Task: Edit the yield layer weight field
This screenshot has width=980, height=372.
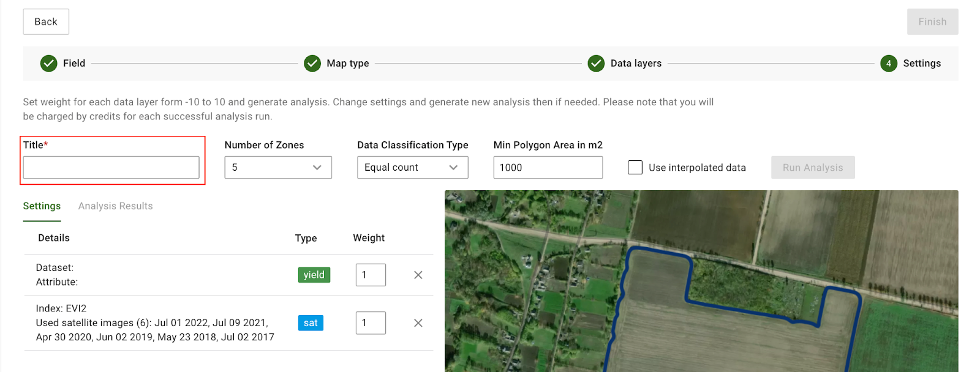Action: pyautogui.click(x=371, y=275)
